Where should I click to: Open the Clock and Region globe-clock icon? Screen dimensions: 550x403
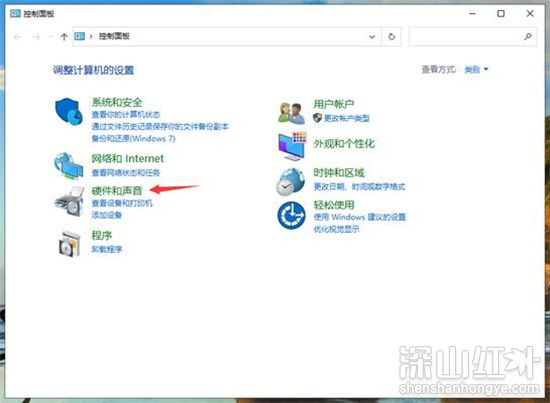290,182
